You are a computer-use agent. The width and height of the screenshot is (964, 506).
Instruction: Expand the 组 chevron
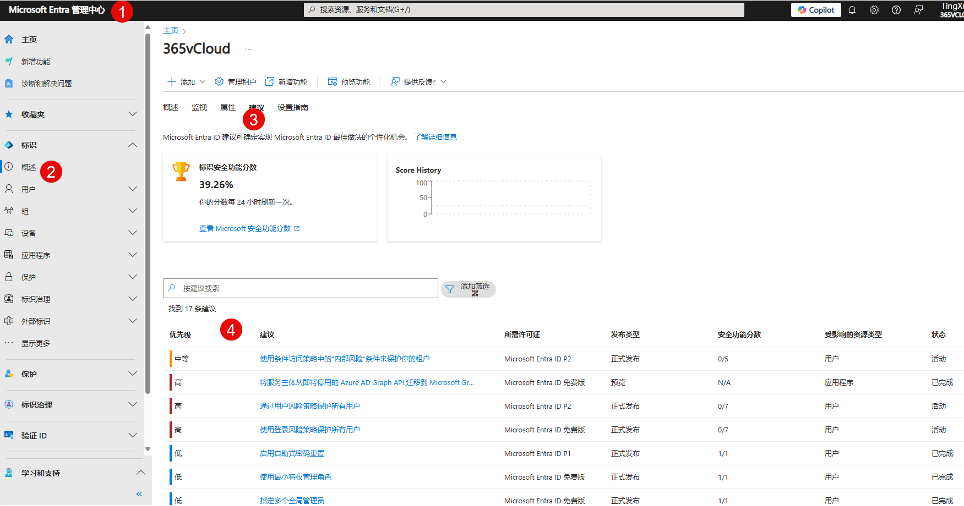[132, 211]
